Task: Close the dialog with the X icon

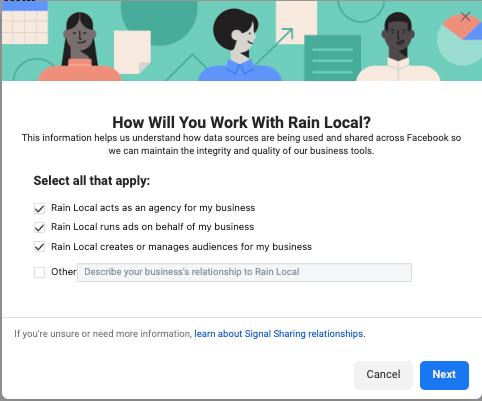Action: [x=465, y=16]
